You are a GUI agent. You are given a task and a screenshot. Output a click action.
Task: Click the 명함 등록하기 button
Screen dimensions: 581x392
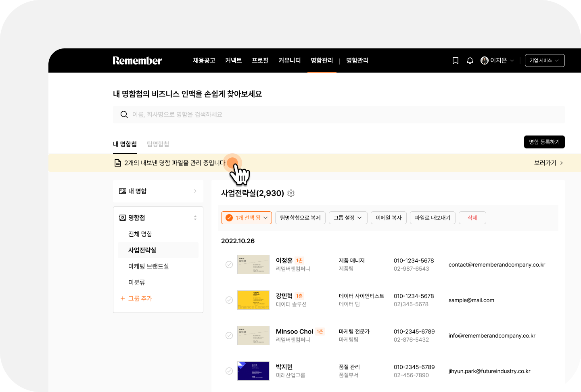coord(544,142)
